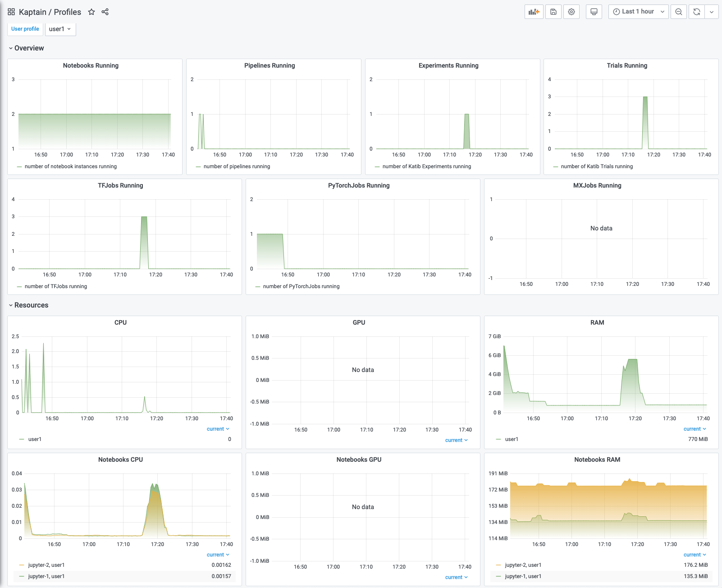Open the CPU panel title menu
Viewport: 722px width, 588px height.
click(120, 322)
